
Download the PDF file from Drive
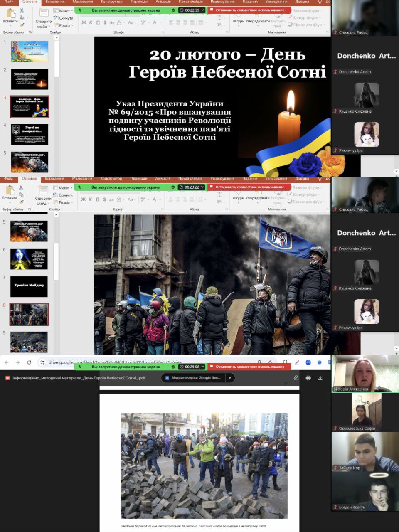point(320,378)
